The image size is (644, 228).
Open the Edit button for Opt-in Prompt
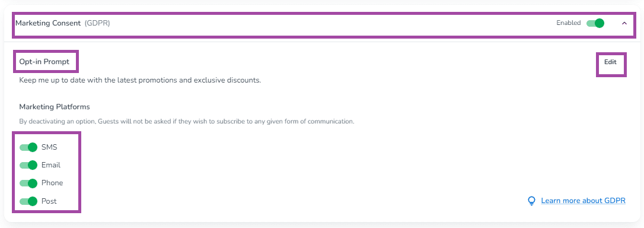(610, 62)
